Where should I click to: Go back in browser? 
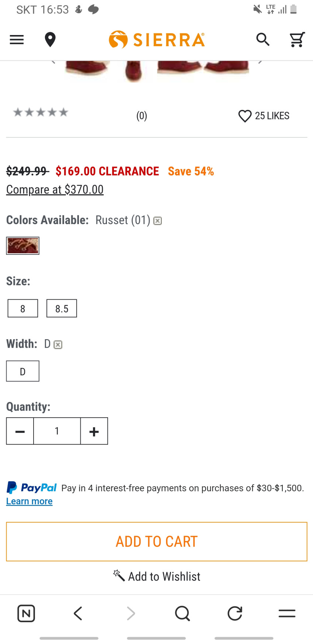click(78, 613)
